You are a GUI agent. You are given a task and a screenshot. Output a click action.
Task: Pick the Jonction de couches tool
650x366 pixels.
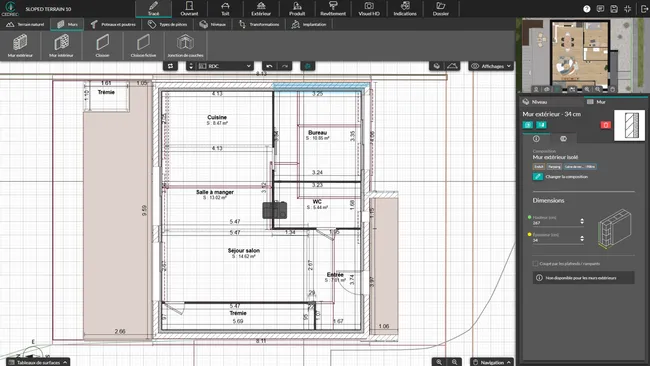[x=185, y=46]
